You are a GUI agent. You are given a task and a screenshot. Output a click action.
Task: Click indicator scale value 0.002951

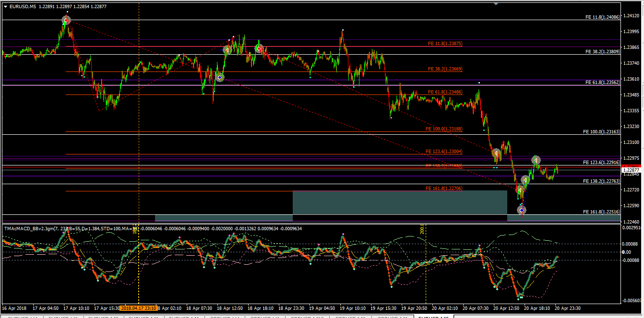[x=632, y=228]
